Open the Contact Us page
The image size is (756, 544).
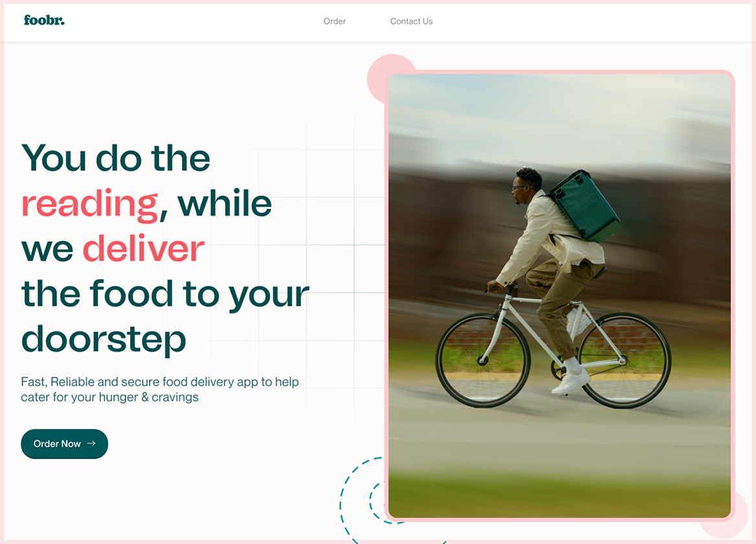click(411, 21)
